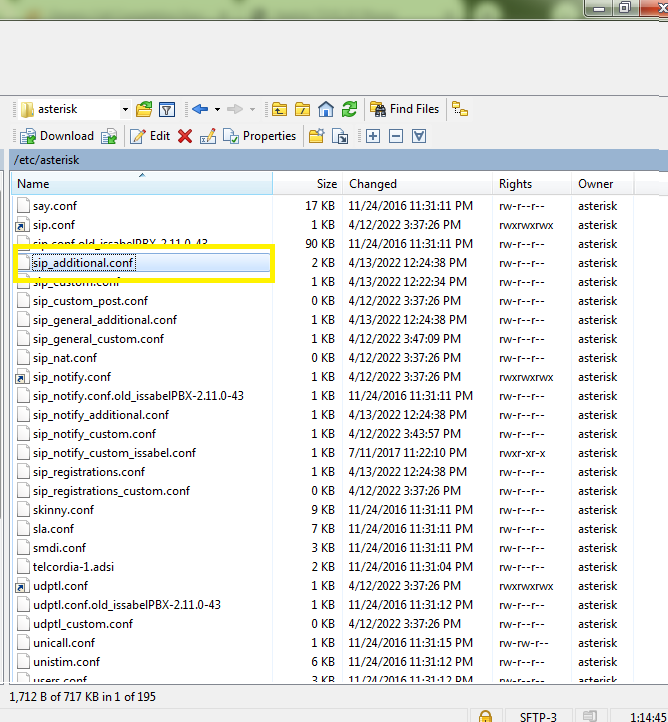Click the Find Files button
This screenshot has height=722, width=668.
point(404,109)
